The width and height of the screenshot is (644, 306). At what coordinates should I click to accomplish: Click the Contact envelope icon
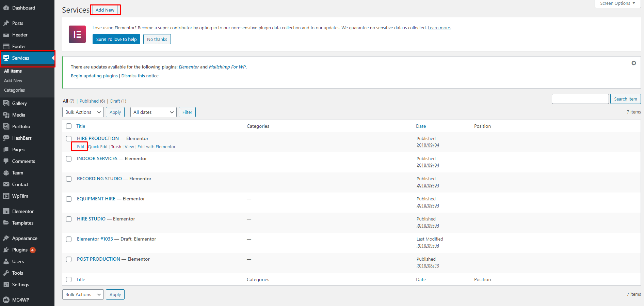pyautogui.click(x=6, y=184)
